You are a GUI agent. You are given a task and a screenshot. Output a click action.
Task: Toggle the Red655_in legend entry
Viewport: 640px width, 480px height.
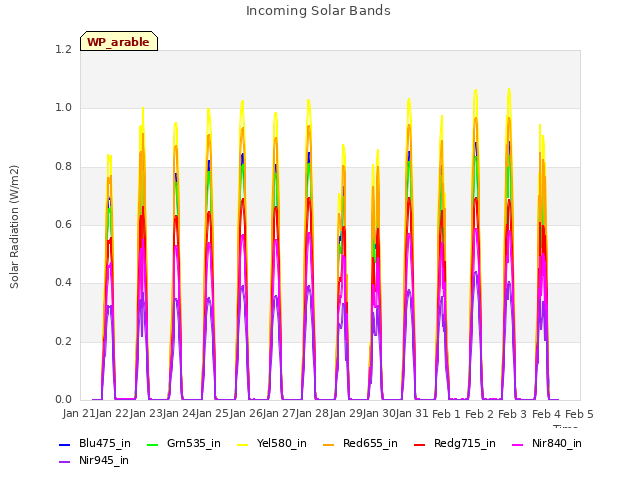[x=360, y=443]
